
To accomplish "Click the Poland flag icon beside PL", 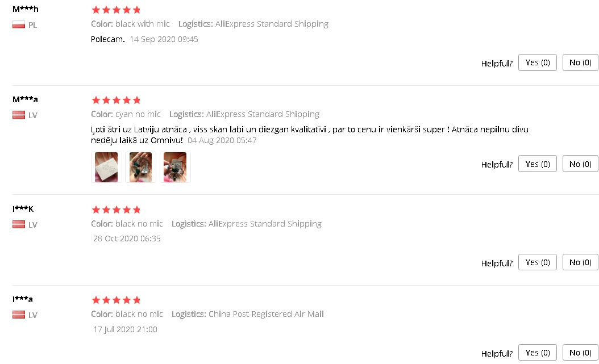I will pyautogui.click(x=19, y=25).
